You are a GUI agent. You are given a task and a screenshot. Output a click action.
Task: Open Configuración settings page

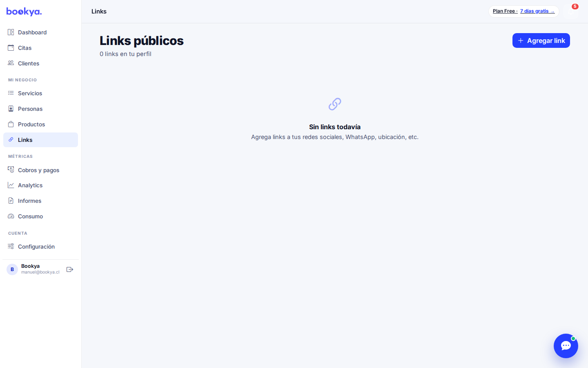[x=40, y=247]
